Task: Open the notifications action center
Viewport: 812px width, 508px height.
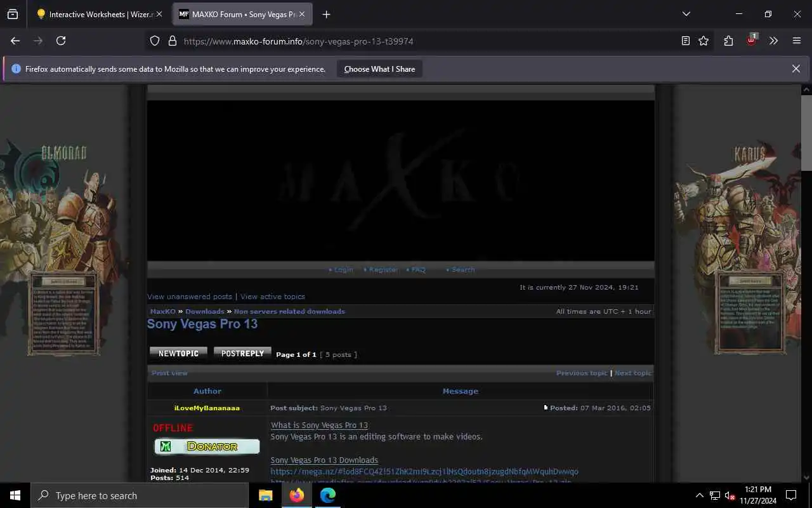Action: tap(791, 495)
